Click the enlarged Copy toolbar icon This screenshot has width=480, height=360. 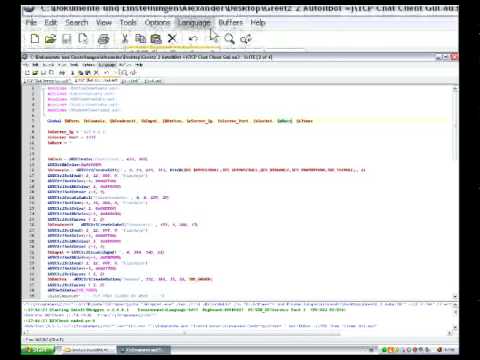click(x=140, y=39)
